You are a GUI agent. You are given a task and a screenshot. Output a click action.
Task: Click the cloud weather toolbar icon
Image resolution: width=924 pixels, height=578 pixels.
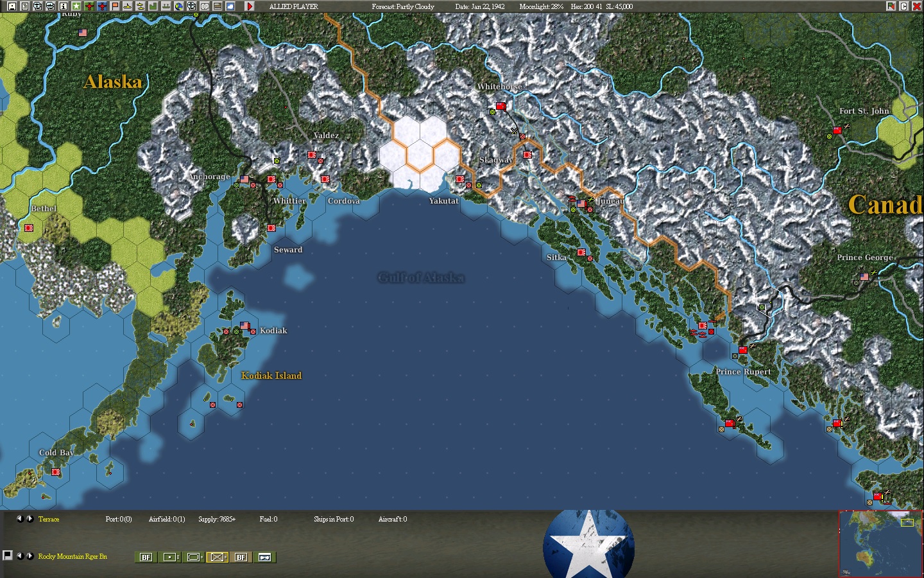pos(230,6)
